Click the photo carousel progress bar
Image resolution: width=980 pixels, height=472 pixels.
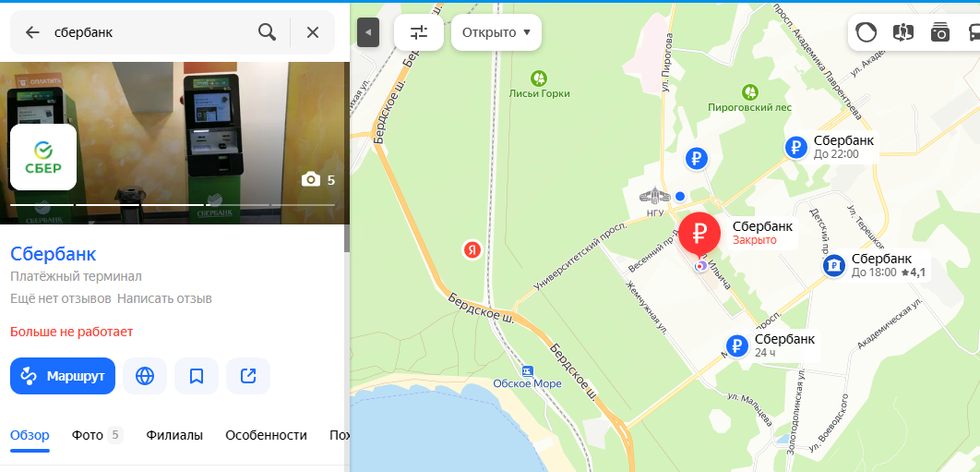(x=173, y=205)
